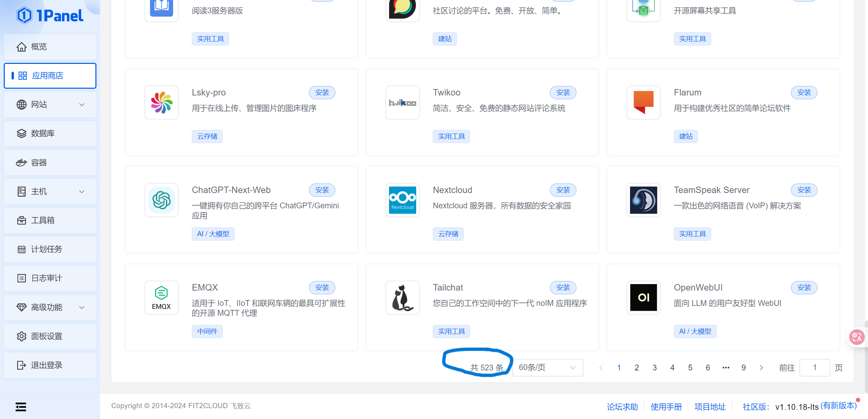Click the 云存储 tag under Lsky-pro
Image resolution: width=868 pixels, height=419 pixels.
click(207, 136)
